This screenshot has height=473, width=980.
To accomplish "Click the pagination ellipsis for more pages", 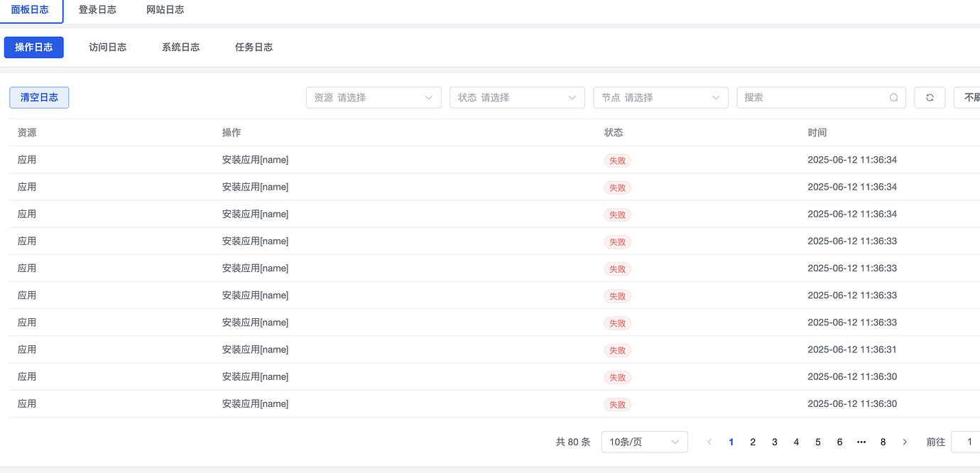I will point(861,442).
